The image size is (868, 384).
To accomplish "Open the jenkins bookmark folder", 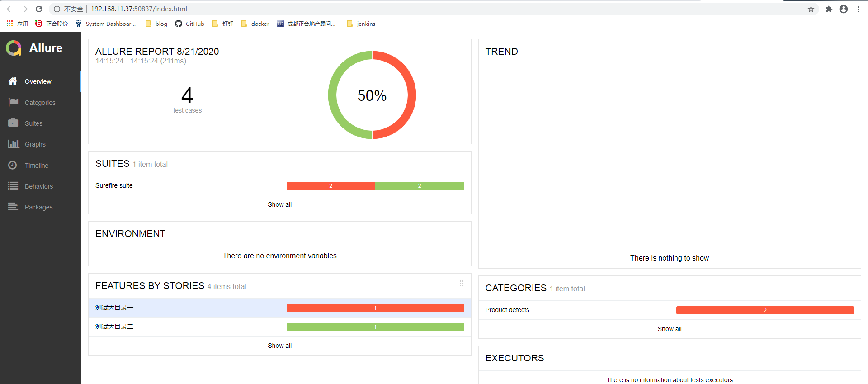I will coord(361,24).
